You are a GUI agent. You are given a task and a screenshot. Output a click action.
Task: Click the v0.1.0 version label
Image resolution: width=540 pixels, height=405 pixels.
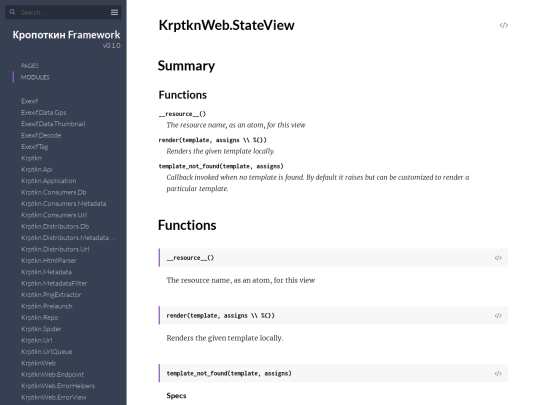(x=112, y=45)
